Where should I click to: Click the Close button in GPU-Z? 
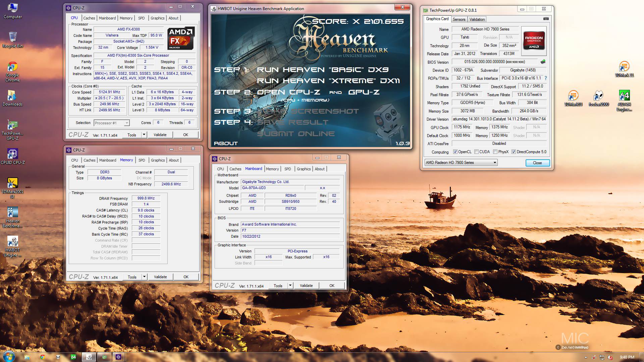click(537, 163)
